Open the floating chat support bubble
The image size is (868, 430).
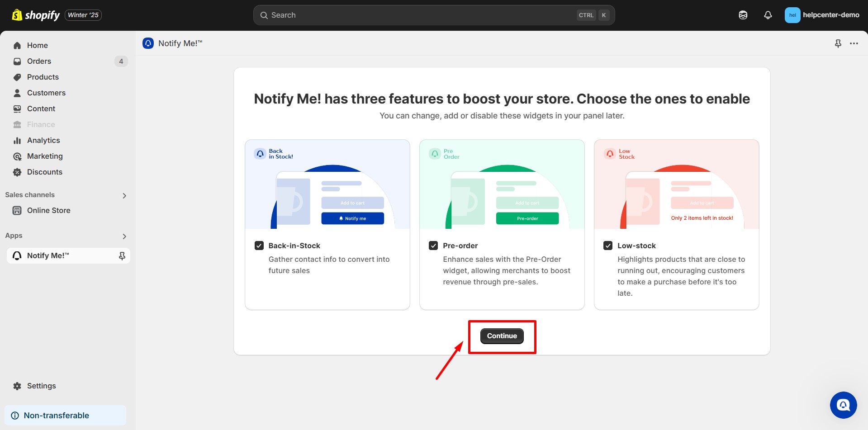tap(843, 405)
